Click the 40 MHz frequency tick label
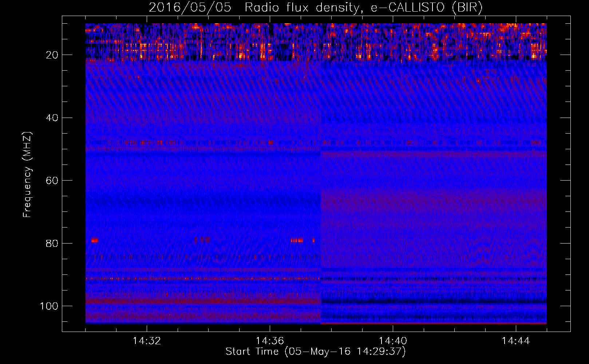Image resolution: width=589 pixels, height=364 pixels. coord(52,118)
